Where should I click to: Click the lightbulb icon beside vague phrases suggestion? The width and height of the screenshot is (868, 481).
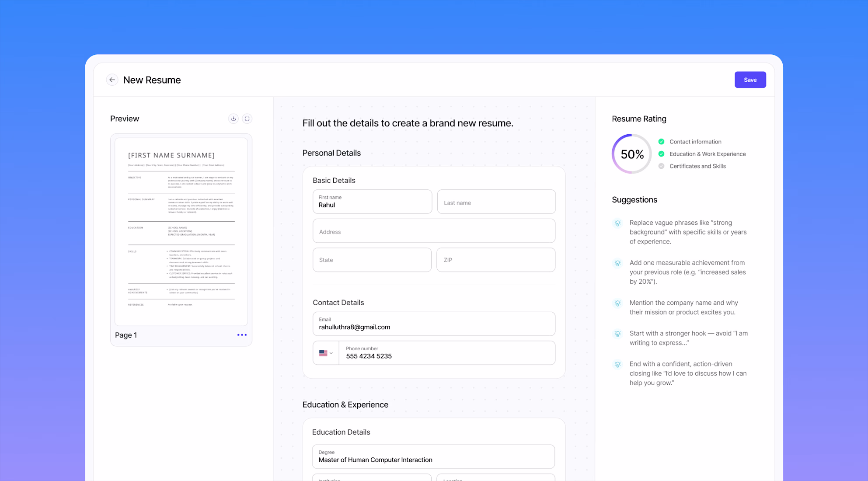617,223
